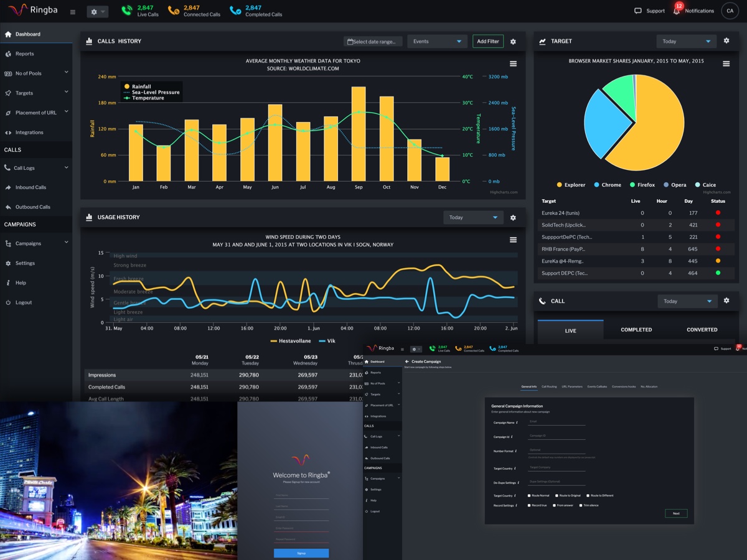Select the Call Routing campaign tab
Screen dimensions: 747x560
click(549, 386)
